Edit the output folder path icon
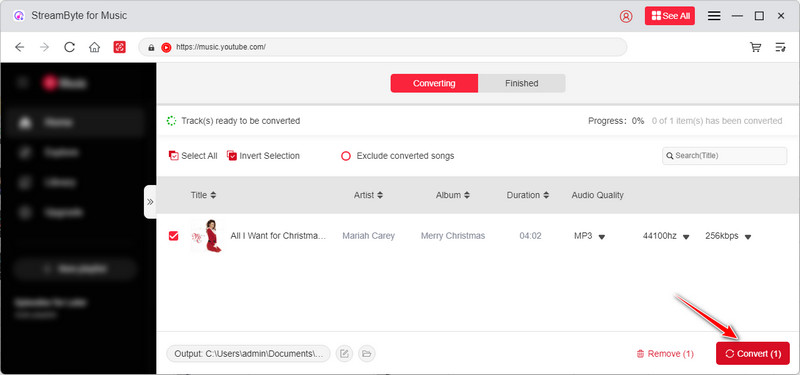This screenshot has width=800, height=375. click(x=344, y=354)
